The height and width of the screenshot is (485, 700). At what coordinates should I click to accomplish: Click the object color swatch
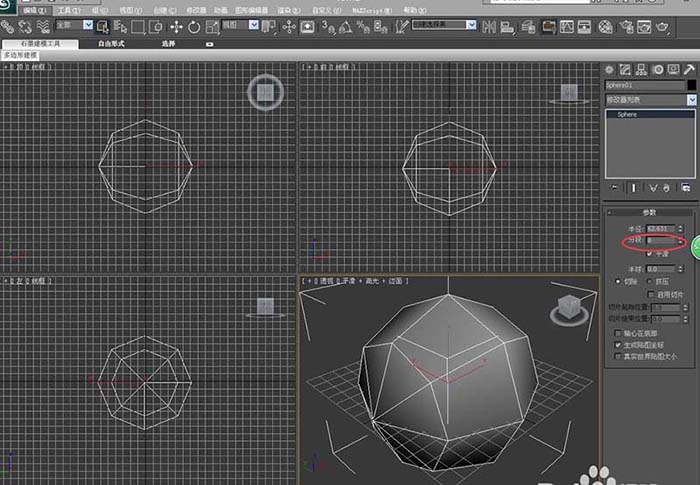692,85
